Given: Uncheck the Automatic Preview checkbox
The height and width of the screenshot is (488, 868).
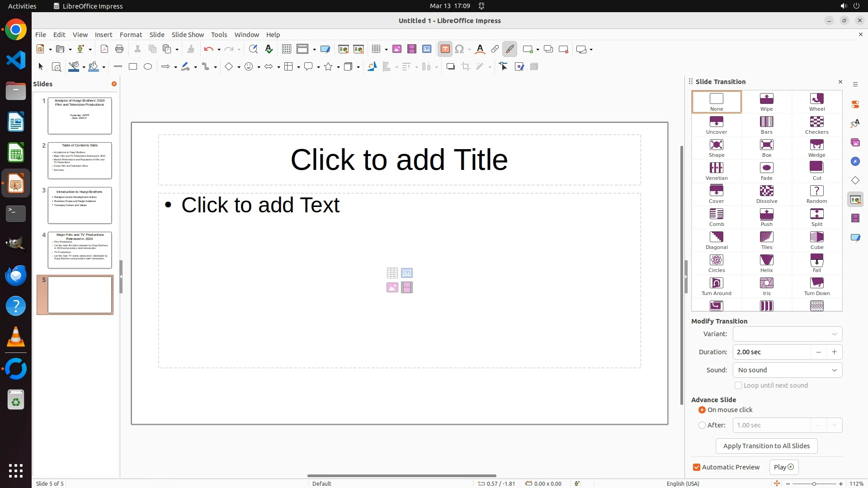Looking at the screenshot, I should click(x=697, y=467).
